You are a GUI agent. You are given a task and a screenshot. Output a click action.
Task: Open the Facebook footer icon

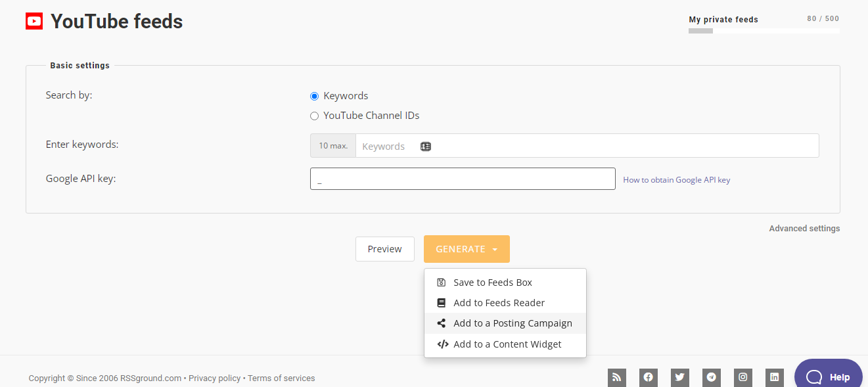(x=649, y=377)
